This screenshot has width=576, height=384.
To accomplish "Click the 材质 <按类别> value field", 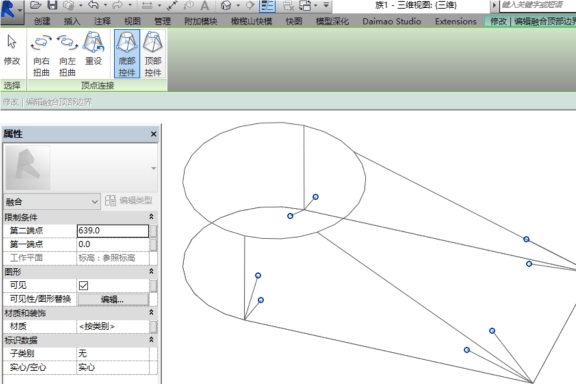I will coord(113,326).
